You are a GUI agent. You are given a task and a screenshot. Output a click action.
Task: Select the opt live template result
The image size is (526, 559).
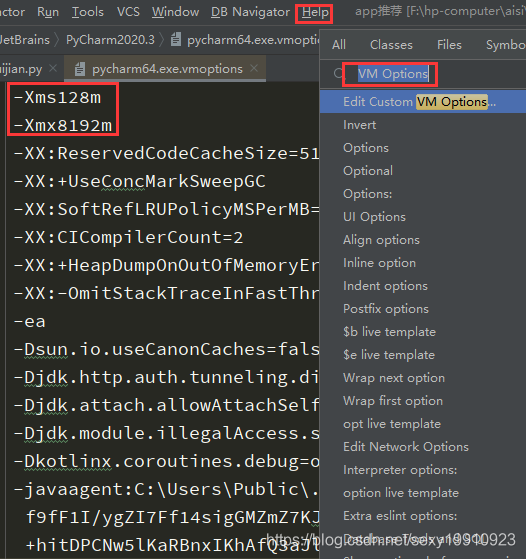pos(423,424)
